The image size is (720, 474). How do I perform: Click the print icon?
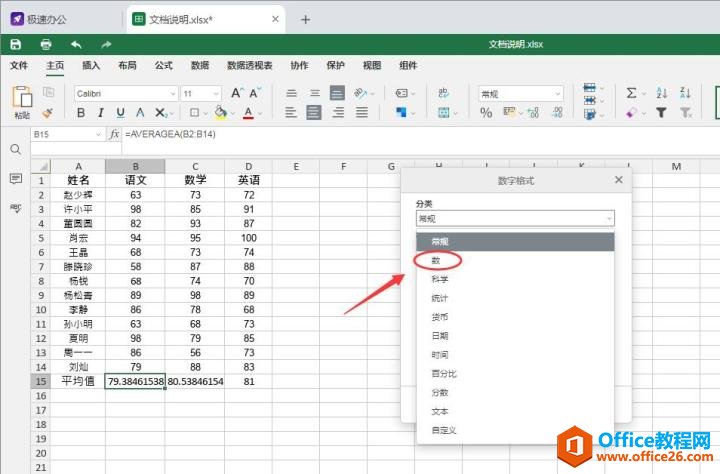tap(46, 45)
